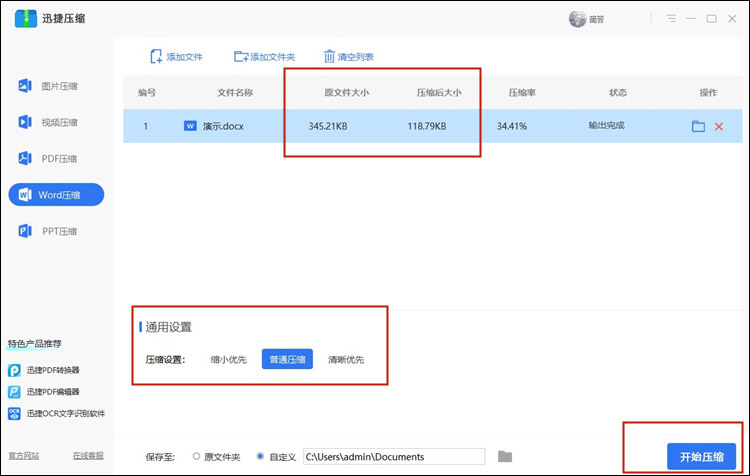Click the 特色产品推荐 heading
The width and height of the screenshot is (750, 476).
coord(34,343)
